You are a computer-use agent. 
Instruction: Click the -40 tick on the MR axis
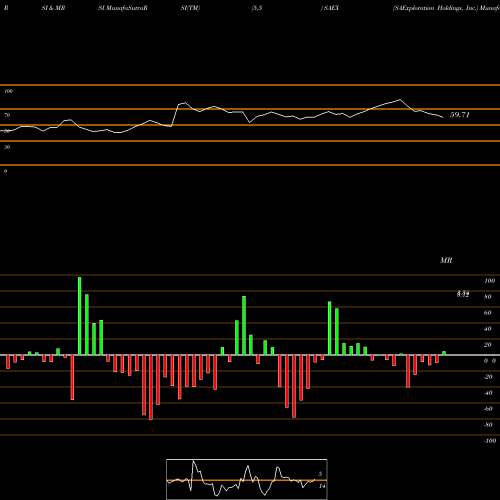[488, 393]
